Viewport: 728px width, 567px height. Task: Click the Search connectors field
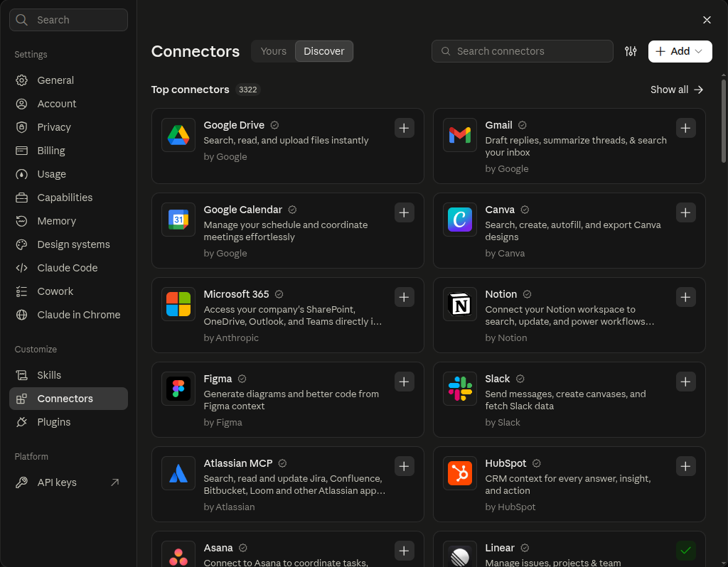522,51
